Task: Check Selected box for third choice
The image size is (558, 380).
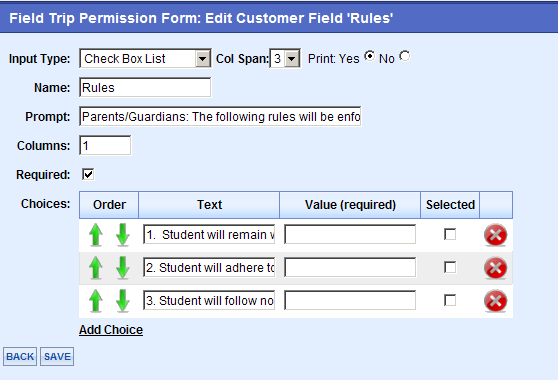Action: (x=450, y=300)
